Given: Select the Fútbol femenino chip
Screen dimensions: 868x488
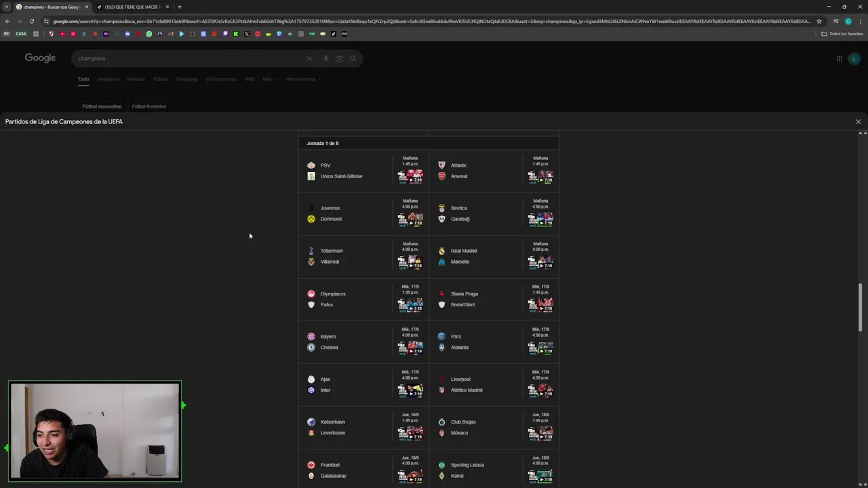Looking at the screenshot, I should 149,106.
